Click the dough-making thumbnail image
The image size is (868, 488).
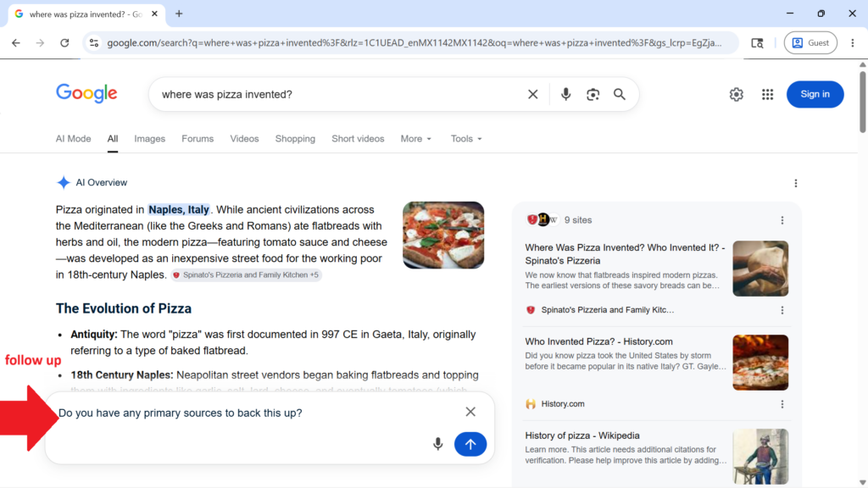coord(760,269)
